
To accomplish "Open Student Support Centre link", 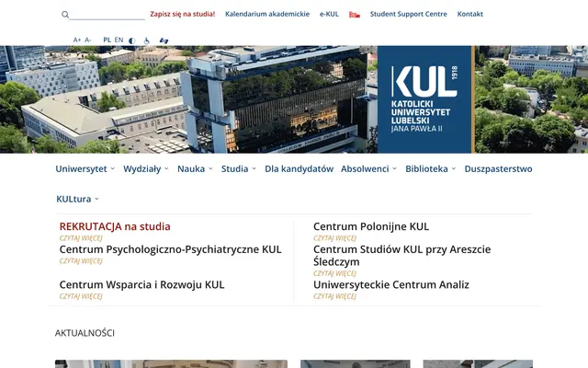I will 408,14.
